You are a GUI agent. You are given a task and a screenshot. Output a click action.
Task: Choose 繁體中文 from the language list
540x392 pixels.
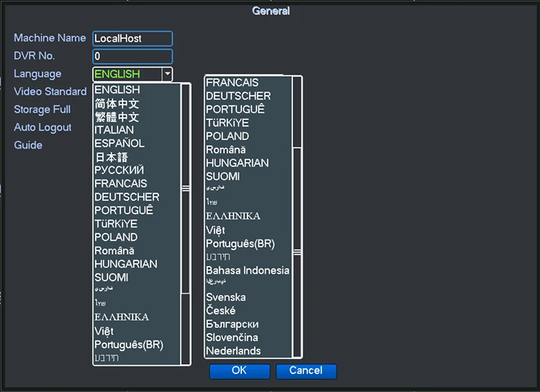point(137,117)
